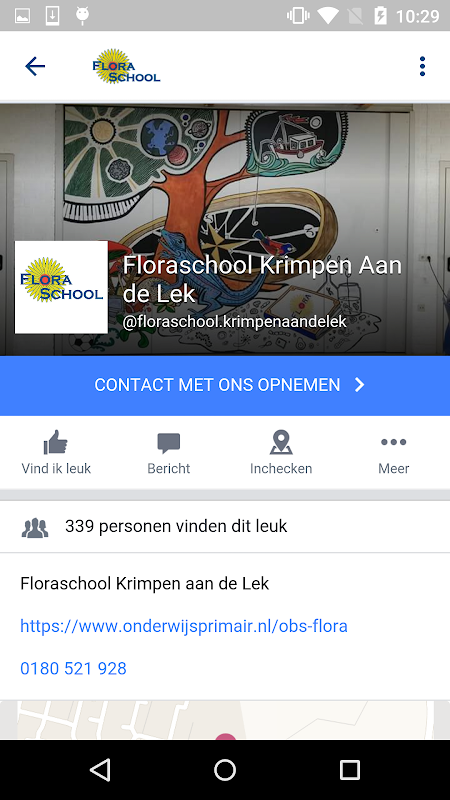Click Contact met ons opnemen button
Image resolution: width=450 pixels, height=800 pixels.
[225, 385]
